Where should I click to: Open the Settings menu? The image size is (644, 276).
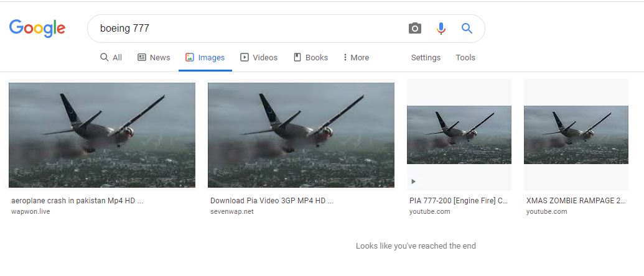click(x=426, y=57)
